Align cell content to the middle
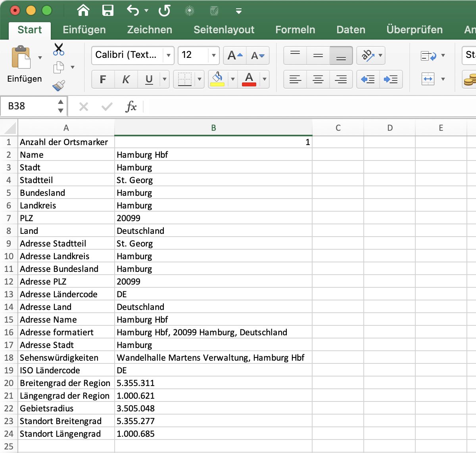Viewport: 476px width, 453px height. point(318,55)
